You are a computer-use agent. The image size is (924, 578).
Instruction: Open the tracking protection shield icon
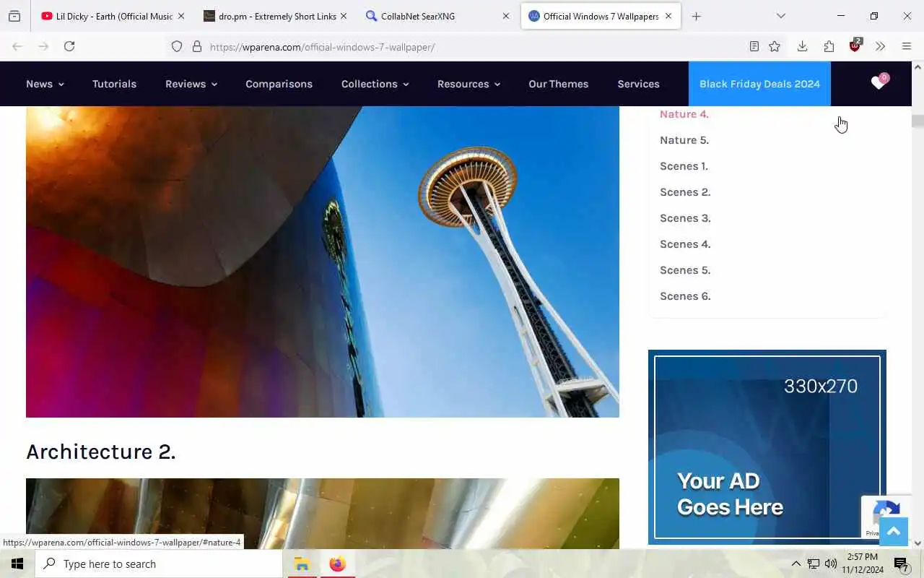tap(177, 47)
